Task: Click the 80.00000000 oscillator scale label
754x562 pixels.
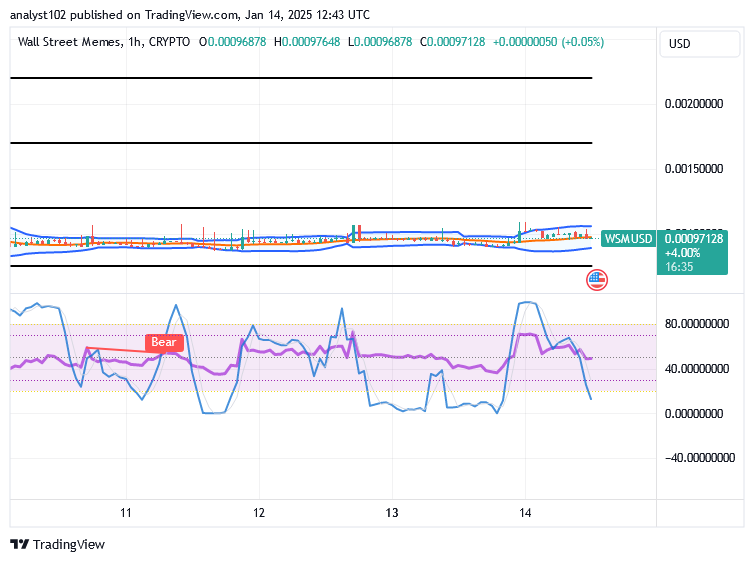Action: click(697, 324)
